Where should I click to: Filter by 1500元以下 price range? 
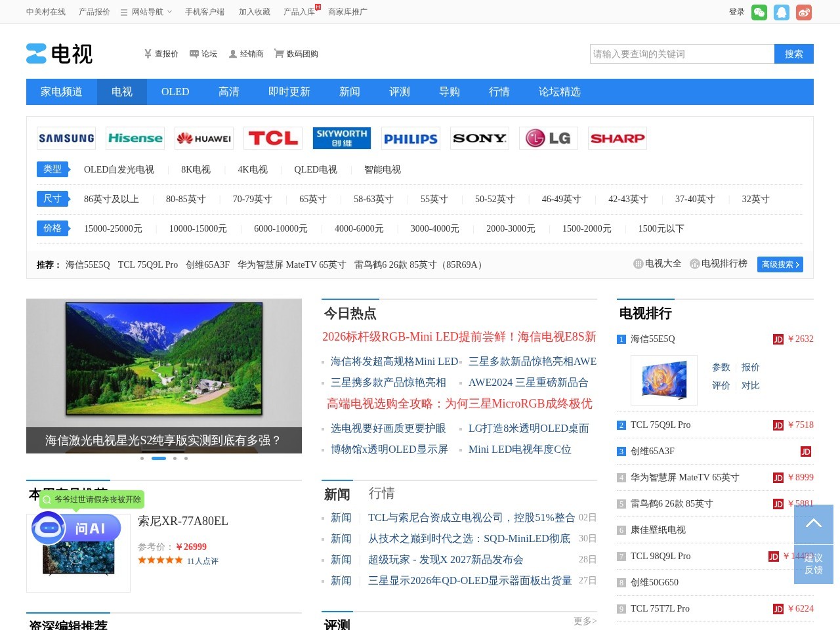(661, 228)
